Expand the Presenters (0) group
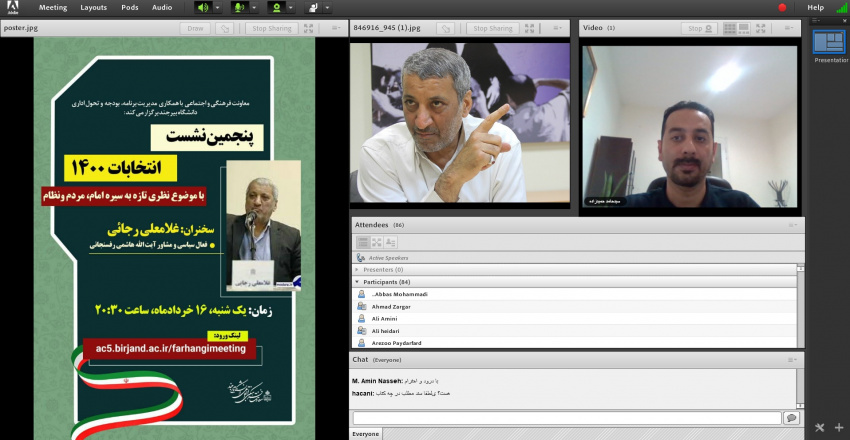Screen dimensions: 850x440 (x=357, y=269)
